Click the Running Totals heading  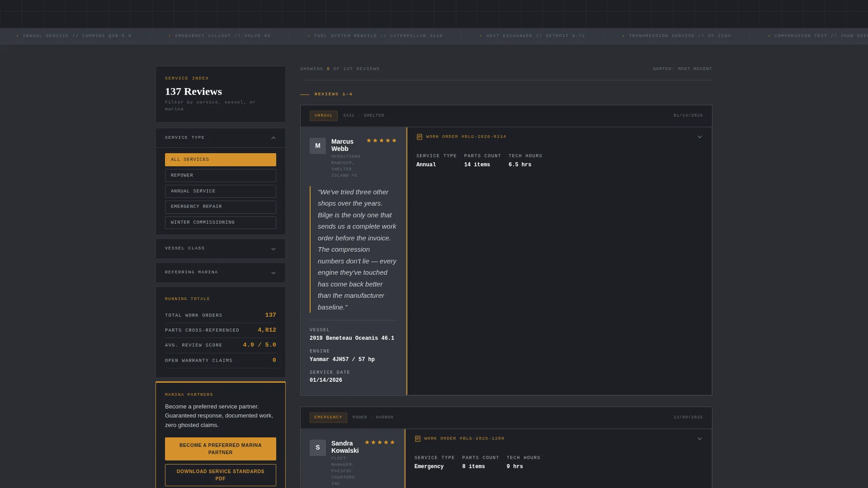187,299
